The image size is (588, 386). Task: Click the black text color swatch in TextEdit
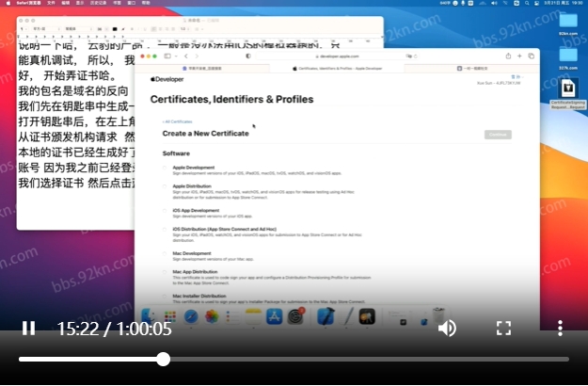[x=115, y=29]
